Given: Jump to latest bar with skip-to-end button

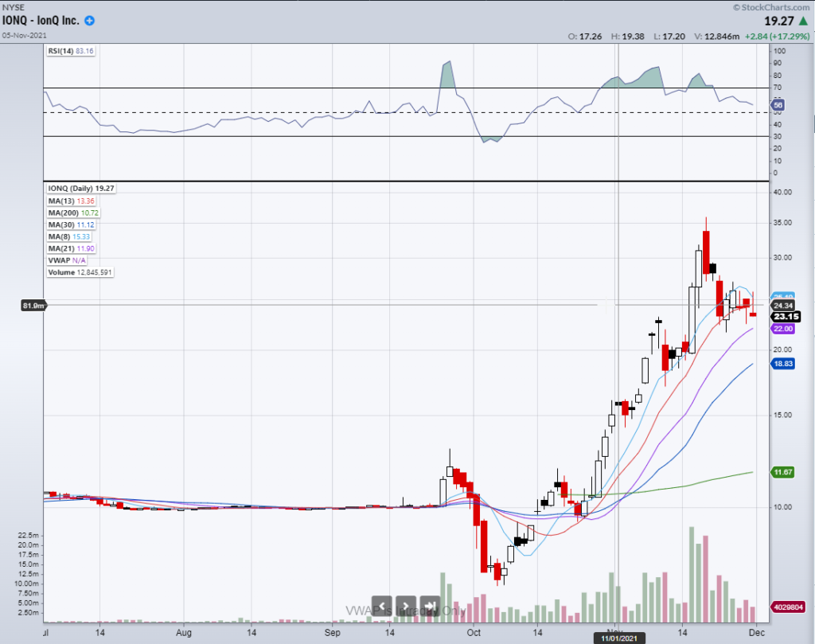Looking at the screenshot, I should tap(430, 607).
